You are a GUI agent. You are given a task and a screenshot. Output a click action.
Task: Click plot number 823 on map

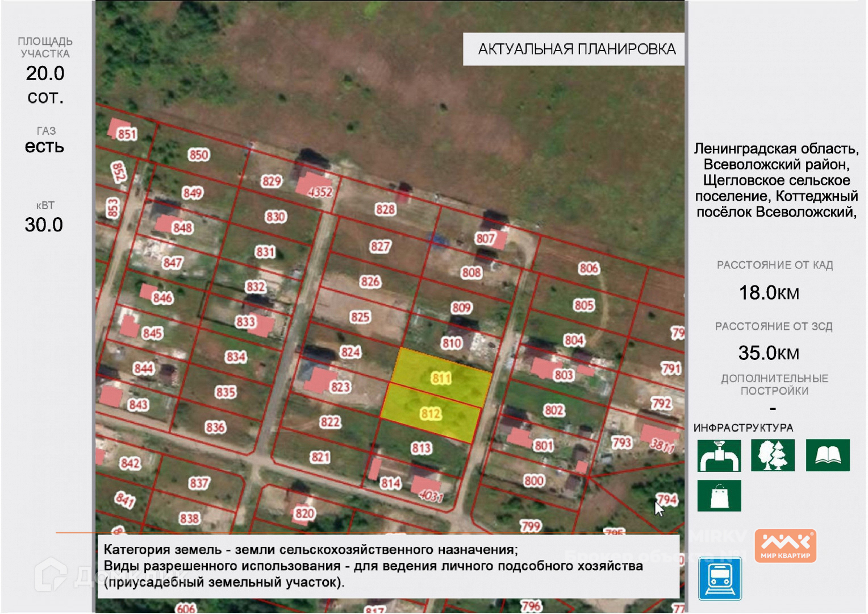click(340, 387)
